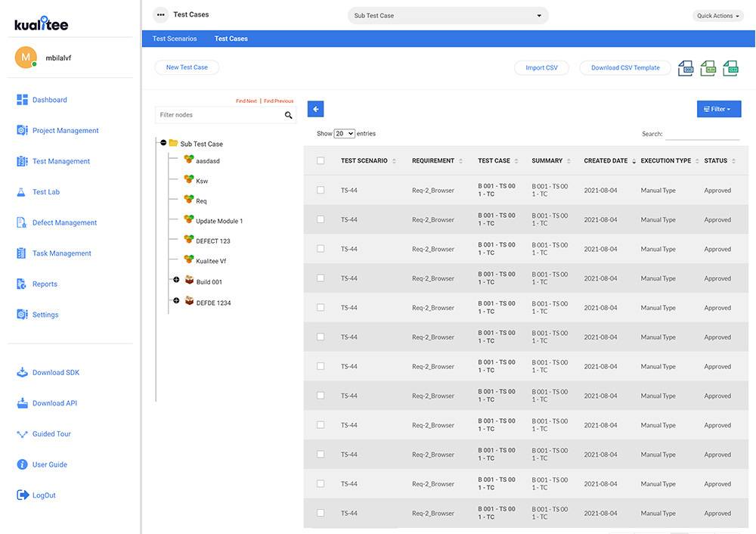Click the three-dots menu beside Test Cases

(160, 15)
